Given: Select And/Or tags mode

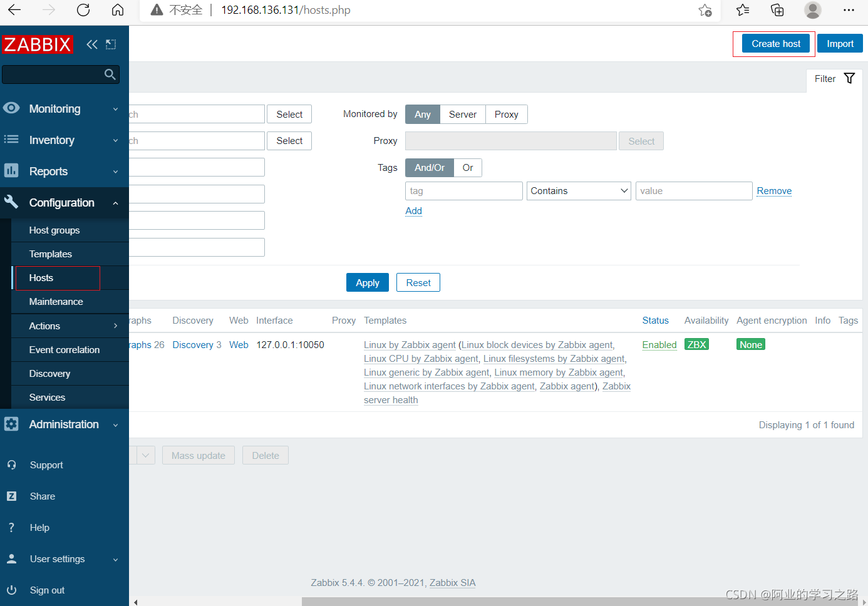Looking at the screenshot, I should [430, 168].
